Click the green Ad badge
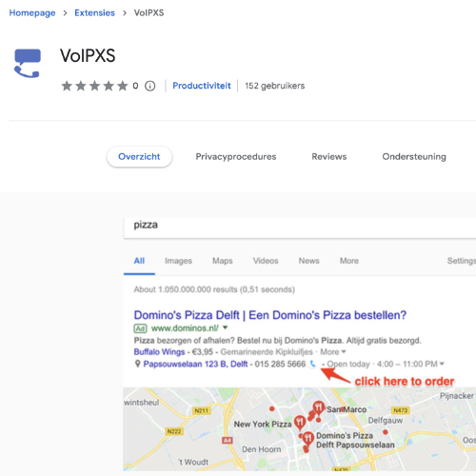This screenshot has width=476, height=476. click(x=140, y=328)
